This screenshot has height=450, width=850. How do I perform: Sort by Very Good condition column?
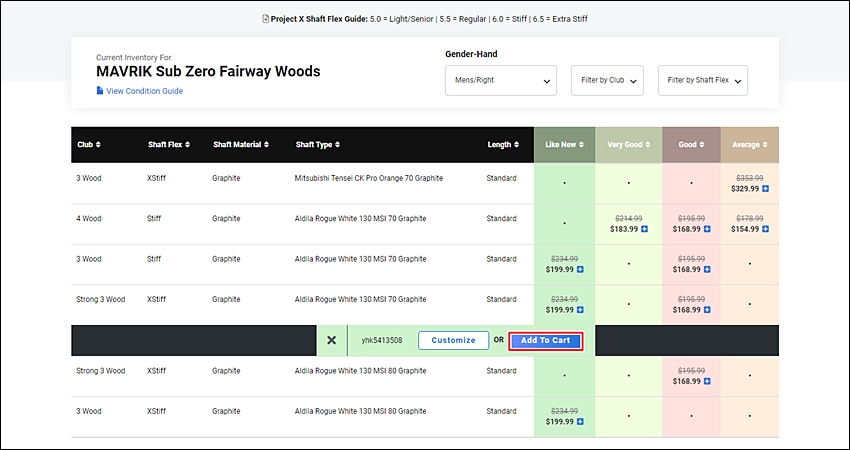(628, 145)
